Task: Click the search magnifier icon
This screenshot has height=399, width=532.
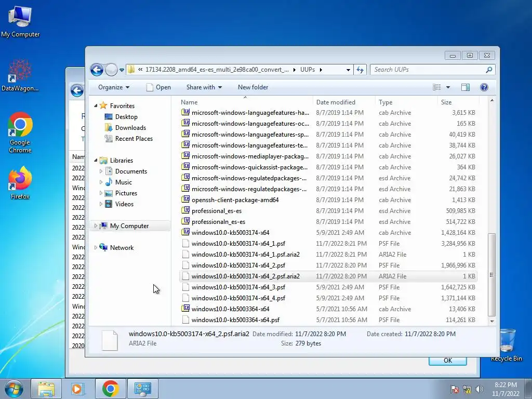Action: point(489,70)
